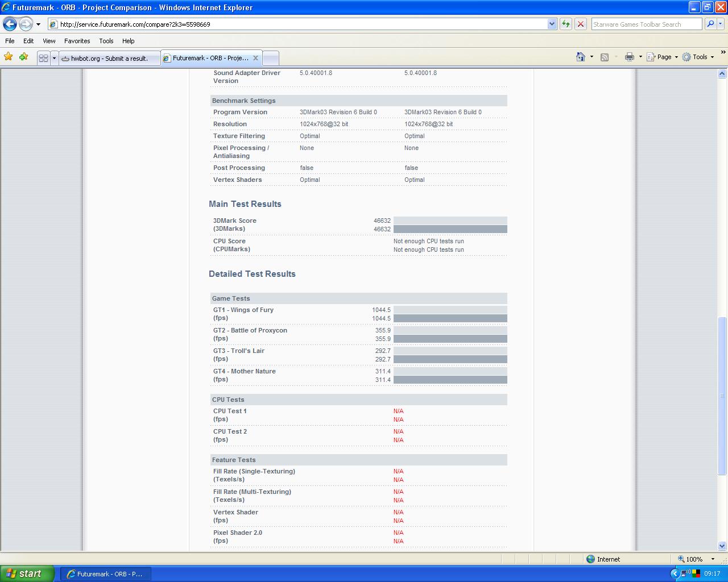Click the scrollbar up arrow
Viewport: 728px width, 582px height.
[722, 73]
